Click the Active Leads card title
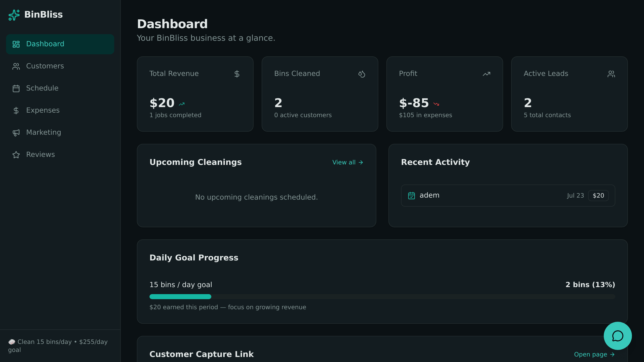 (x=546, y=73)
